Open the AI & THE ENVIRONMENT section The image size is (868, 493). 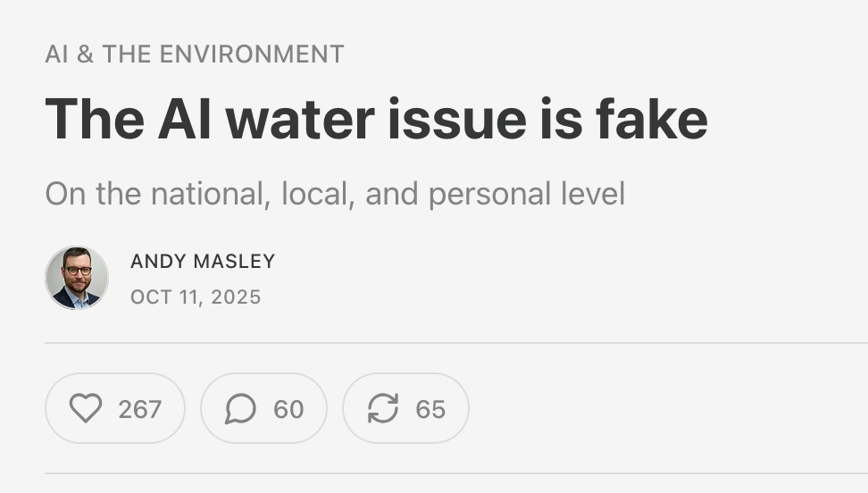pos(195,54)
